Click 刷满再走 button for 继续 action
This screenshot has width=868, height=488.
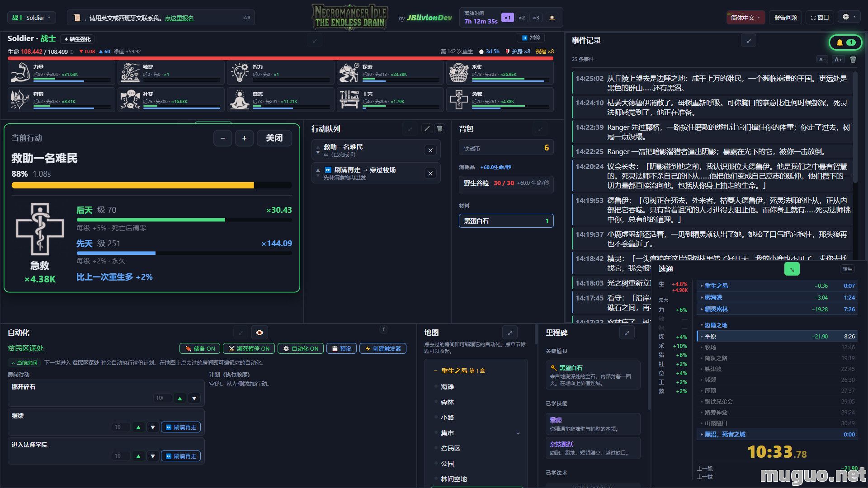(x=181, y=427)
